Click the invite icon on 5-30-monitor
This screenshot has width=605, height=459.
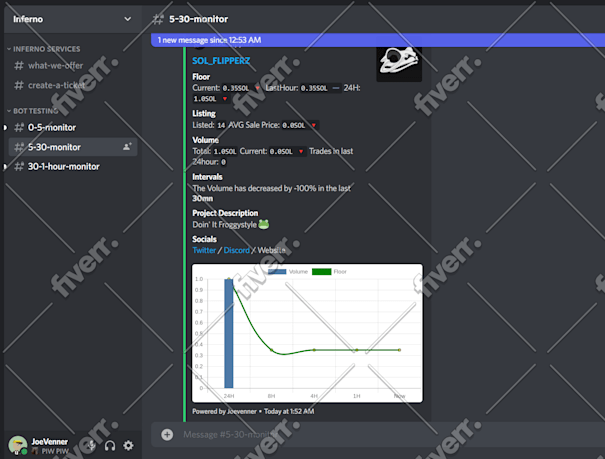(x=127, y=147)
